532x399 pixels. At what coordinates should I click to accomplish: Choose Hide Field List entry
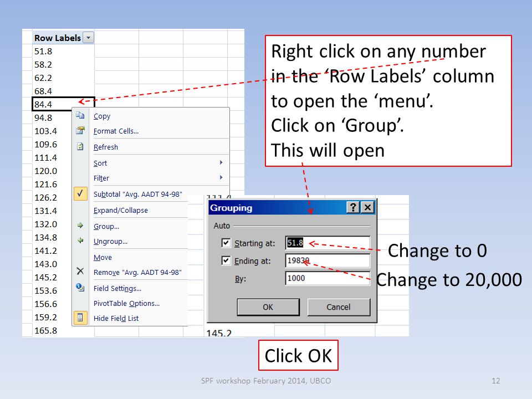(x=116, y=318)
